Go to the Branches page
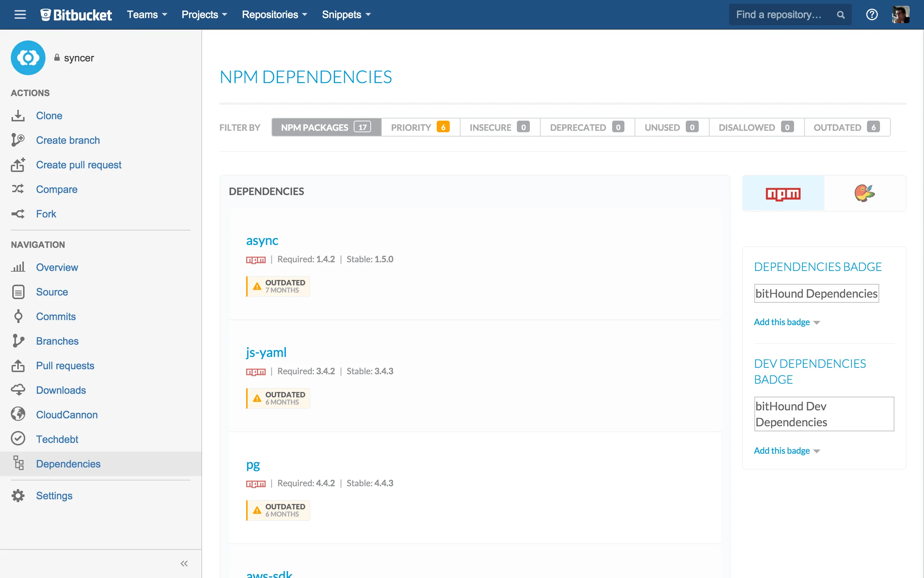Image resolution: width=924 pixels, height=578 pixels. tap(57, 341)
